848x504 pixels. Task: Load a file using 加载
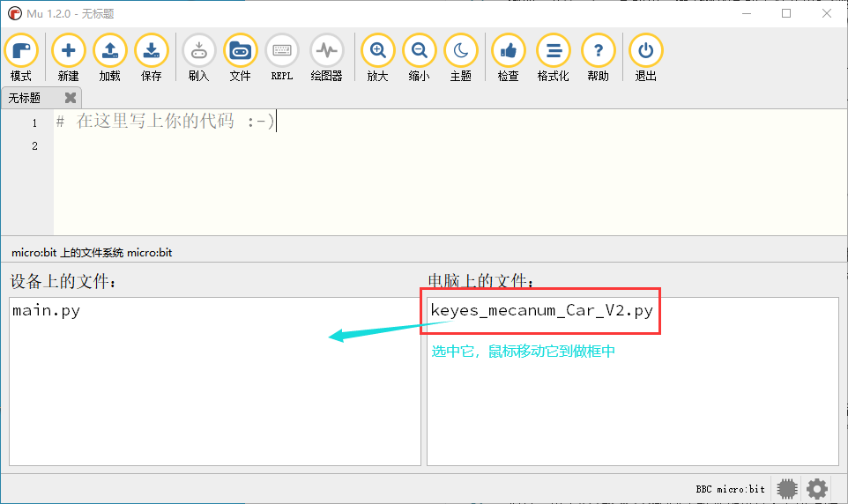coord(110,57)
